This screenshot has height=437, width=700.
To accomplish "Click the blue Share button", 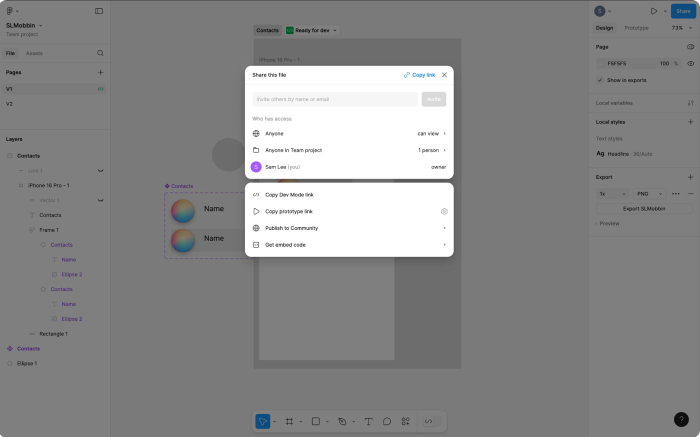I will [x=683, y=11].
